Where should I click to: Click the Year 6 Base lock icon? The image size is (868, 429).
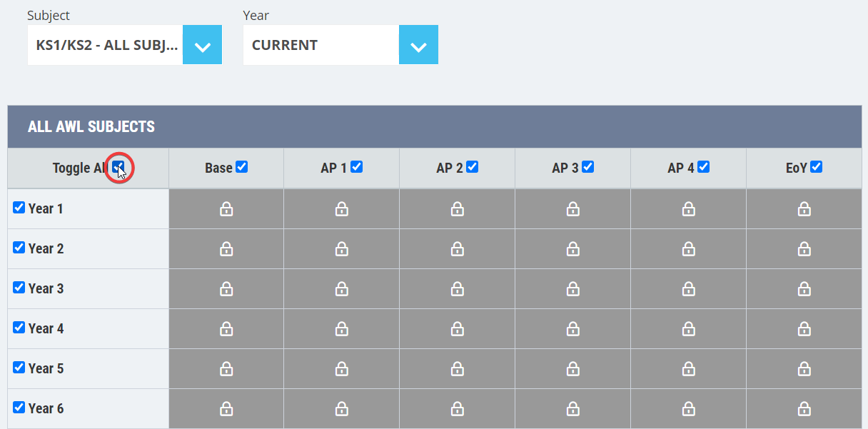click(226, 408)
